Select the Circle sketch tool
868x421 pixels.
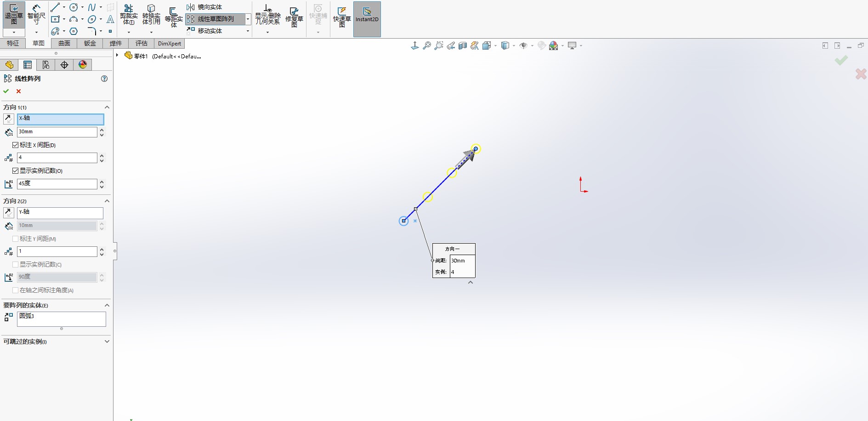pos(74,7)
